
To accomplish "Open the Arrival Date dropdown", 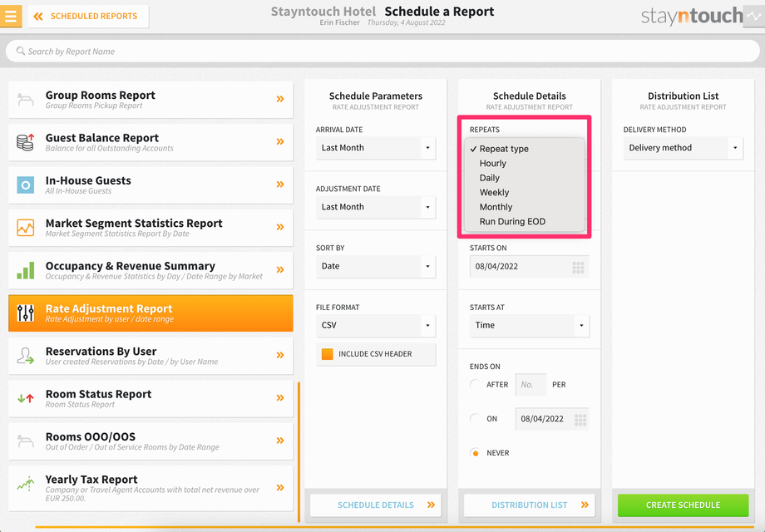I will coord(376,148).
